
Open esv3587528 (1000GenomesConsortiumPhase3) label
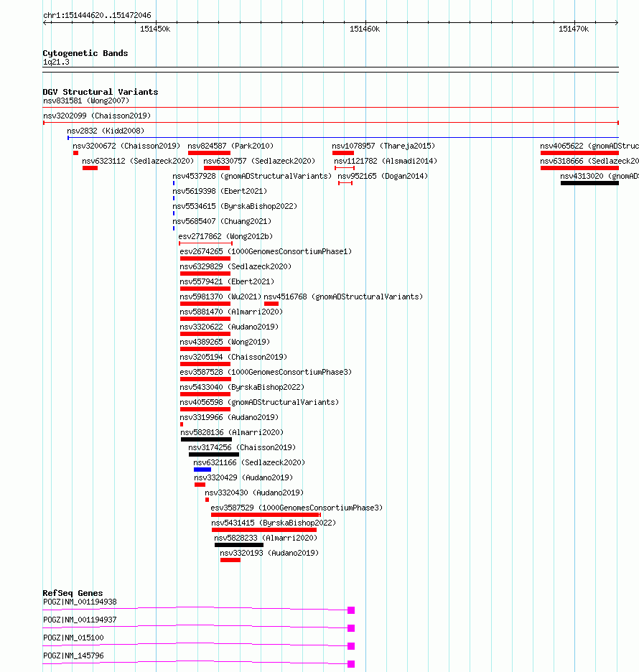click(266, 372)
